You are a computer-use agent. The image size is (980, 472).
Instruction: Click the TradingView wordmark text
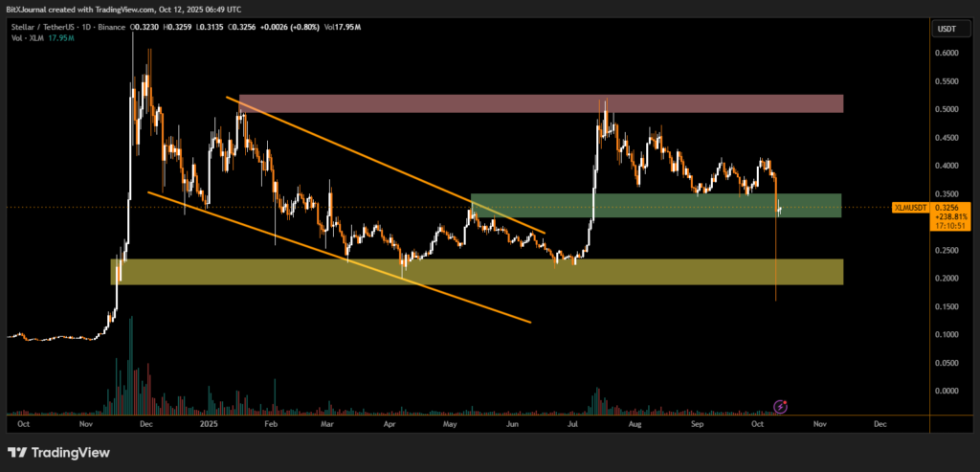coord(71,453)
